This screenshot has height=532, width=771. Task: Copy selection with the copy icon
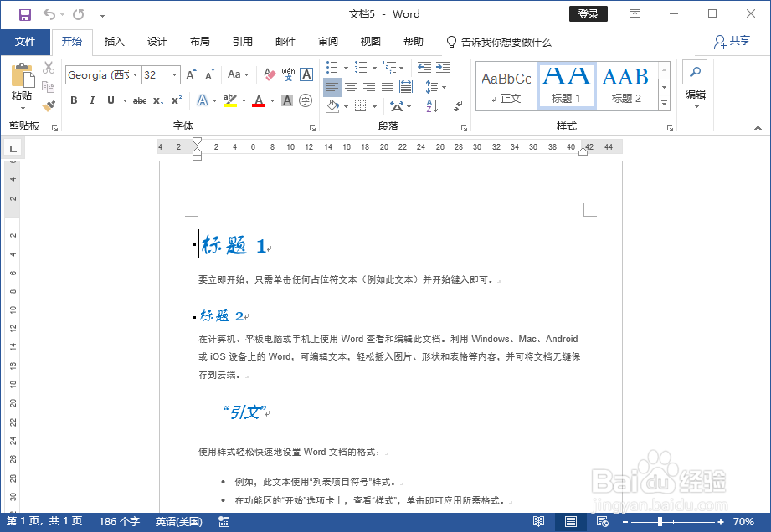pyautogui.click(x=49, y=87)
